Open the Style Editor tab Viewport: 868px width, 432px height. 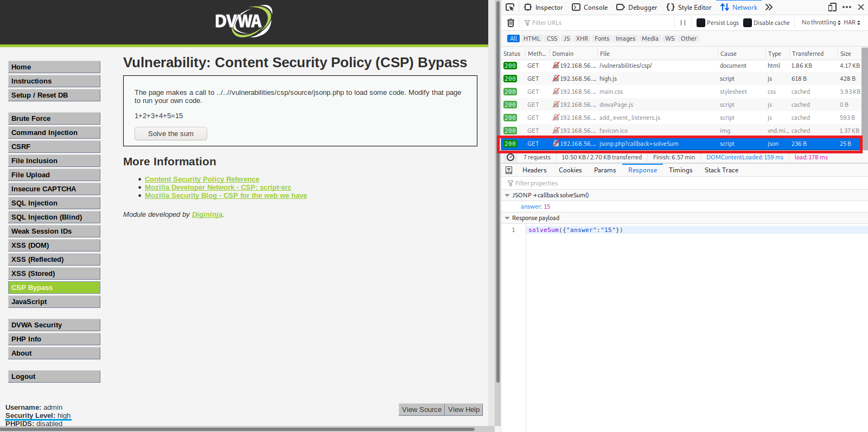point(689,7)
